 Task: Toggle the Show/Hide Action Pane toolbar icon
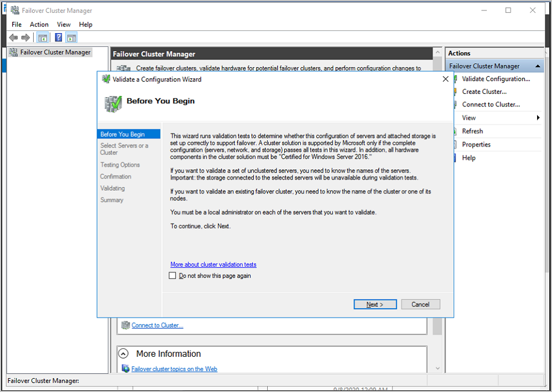point(71,37)
